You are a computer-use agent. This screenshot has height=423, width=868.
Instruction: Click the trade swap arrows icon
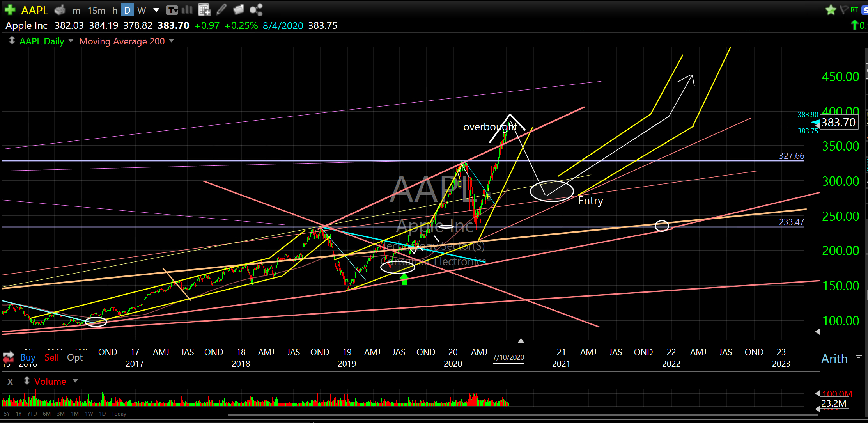(x=8, y=357)
